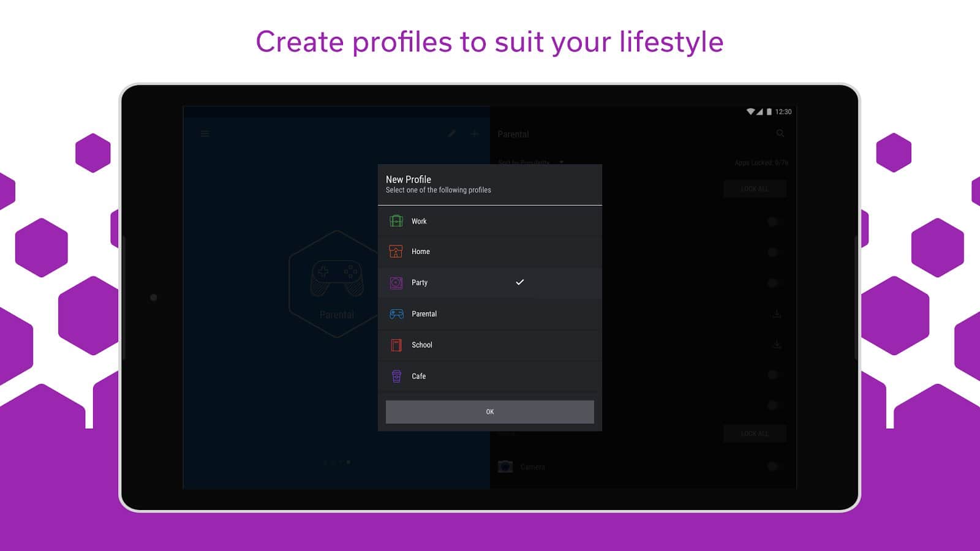Click the Wi-Fi signal status icon
Viewport: 980px width, 551px height.
[x=750, y=112]
